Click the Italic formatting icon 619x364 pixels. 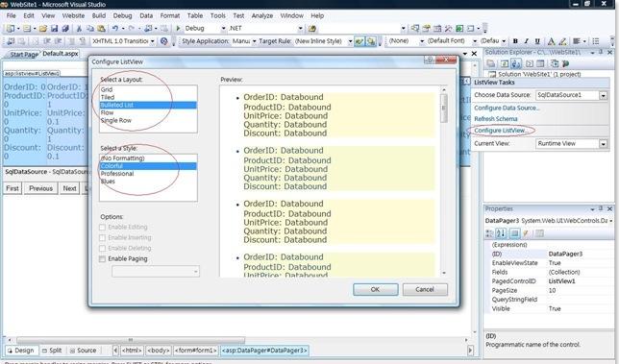[526, 41]
